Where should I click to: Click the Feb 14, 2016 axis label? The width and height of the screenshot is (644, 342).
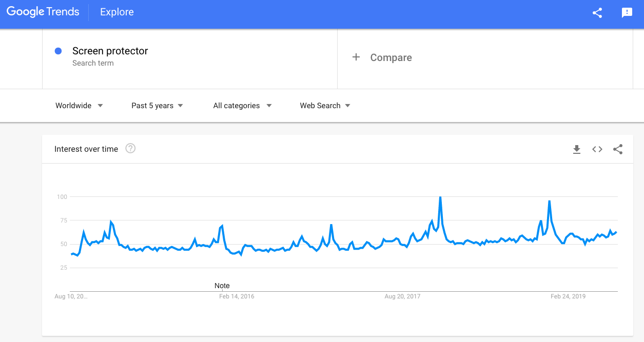237,296
